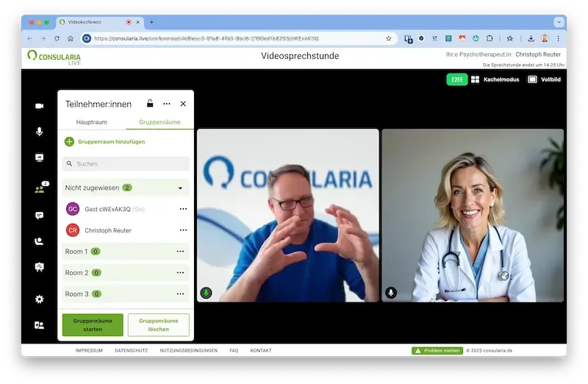Viewport: 588px width, 384px height.
Task: Open Nutzungsbedingungen footer link
Action: point(189,351)
